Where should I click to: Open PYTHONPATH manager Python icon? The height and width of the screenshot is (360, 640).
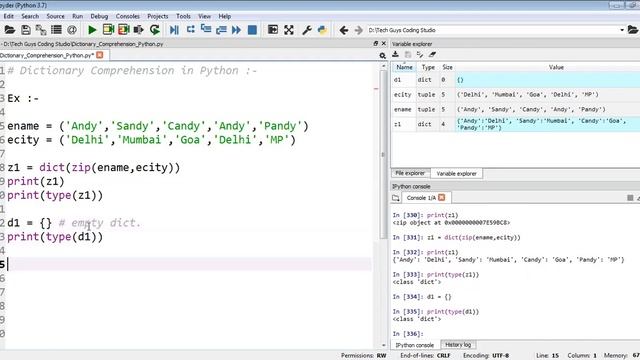(322, 30)
